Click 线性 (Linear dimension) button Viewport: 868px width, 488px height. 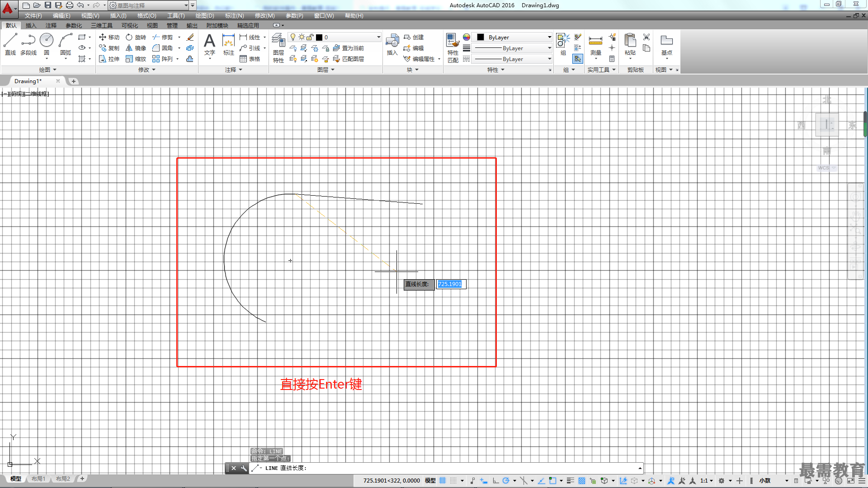[x=250, y=37]
